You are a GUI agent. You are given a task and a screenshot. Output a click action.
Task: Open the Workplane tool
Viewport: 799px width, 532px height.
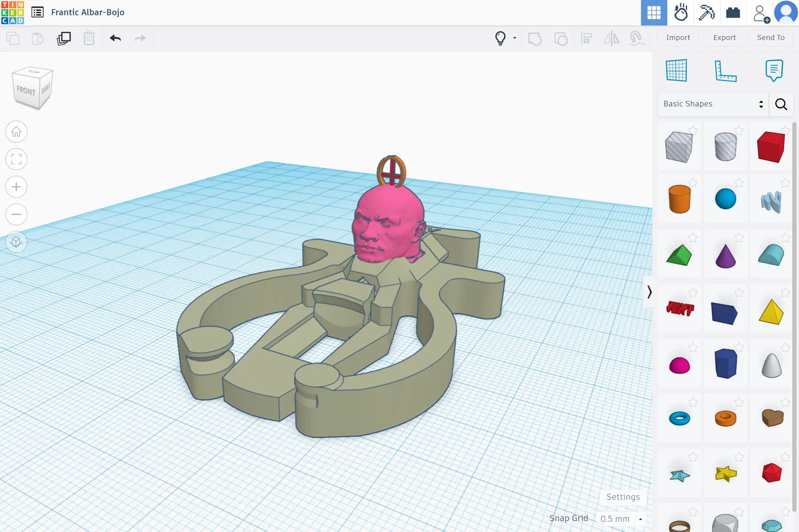point(676,70)
